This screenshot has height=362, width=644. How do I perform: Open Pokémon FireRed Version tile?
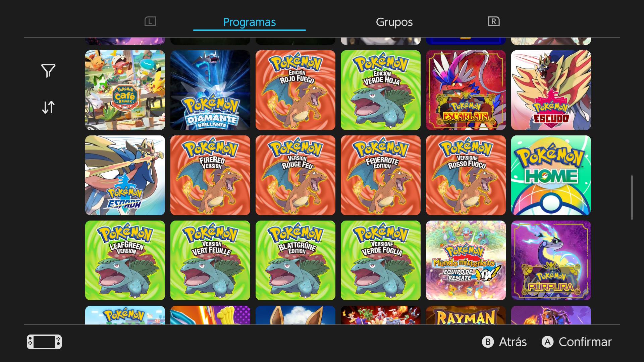pyautogui.click(x=210, y=175)
